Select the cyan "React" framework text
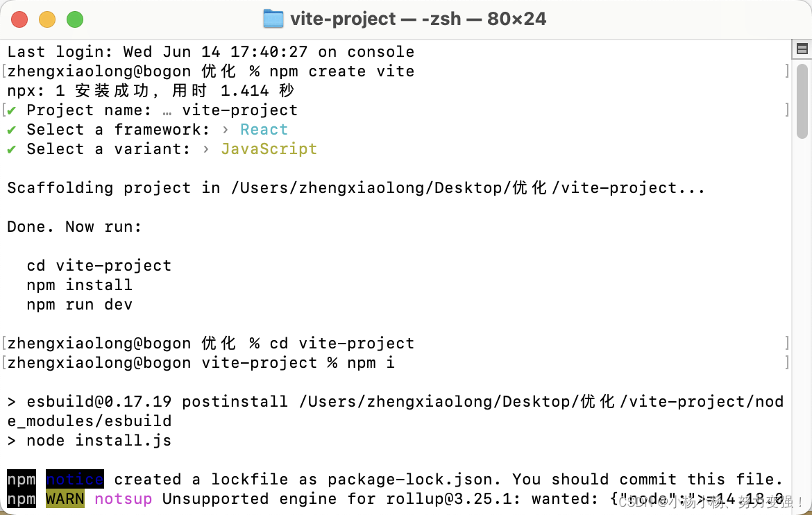 [x=264, y=129]
